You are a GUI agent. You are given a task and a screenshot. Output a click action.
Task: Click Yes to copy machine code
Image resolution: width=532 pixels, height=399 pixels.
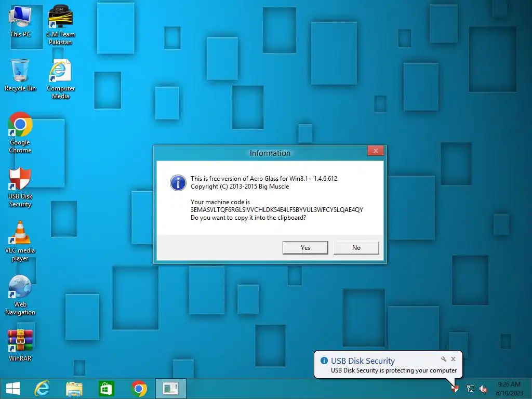click(305, 248)
